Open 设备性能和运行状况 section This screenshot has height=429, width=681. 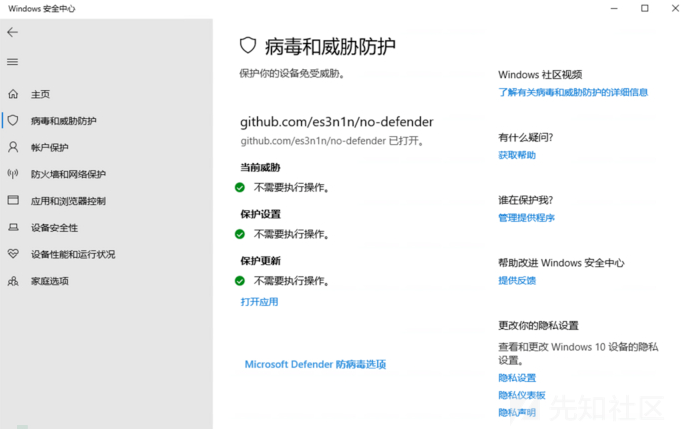[73, 254]
